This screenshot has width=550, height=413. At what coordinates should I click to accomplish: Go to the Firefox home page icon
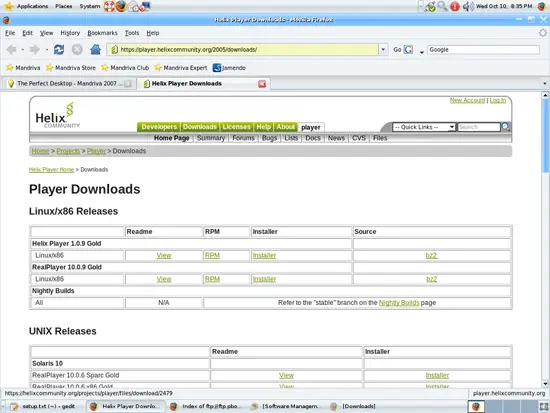pos(95,49)
